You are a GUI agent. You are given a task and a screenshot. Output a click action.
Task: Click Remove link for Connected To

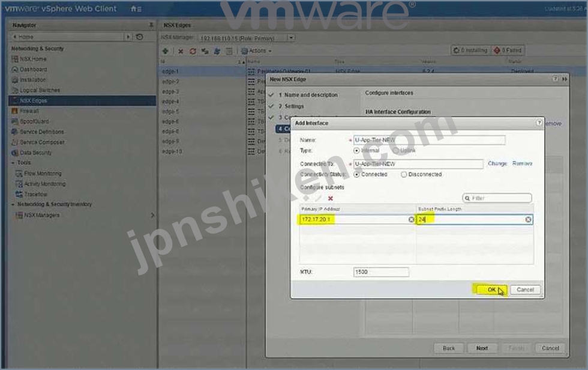523,163
